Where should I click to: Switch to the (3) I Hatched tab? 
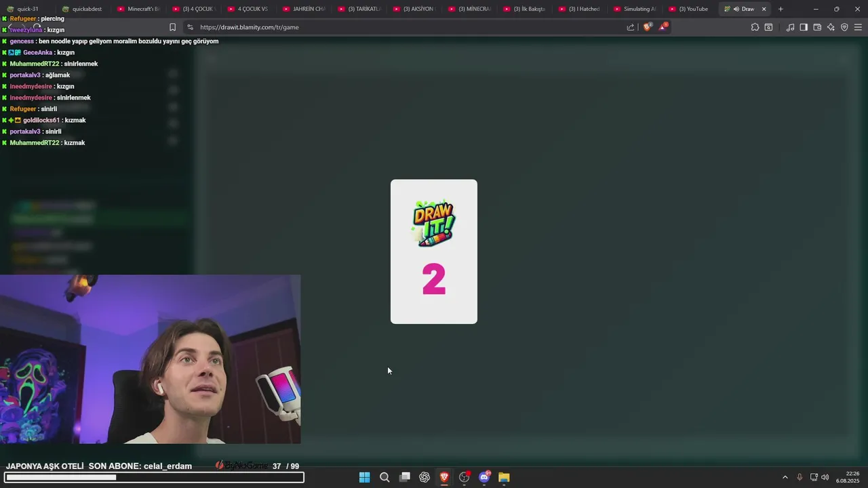coord(578,9)
